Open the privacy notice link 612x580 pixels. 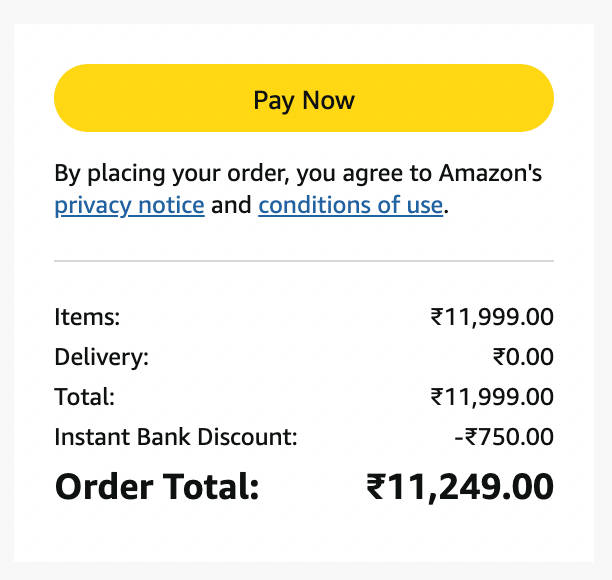[x=129, y=206]
